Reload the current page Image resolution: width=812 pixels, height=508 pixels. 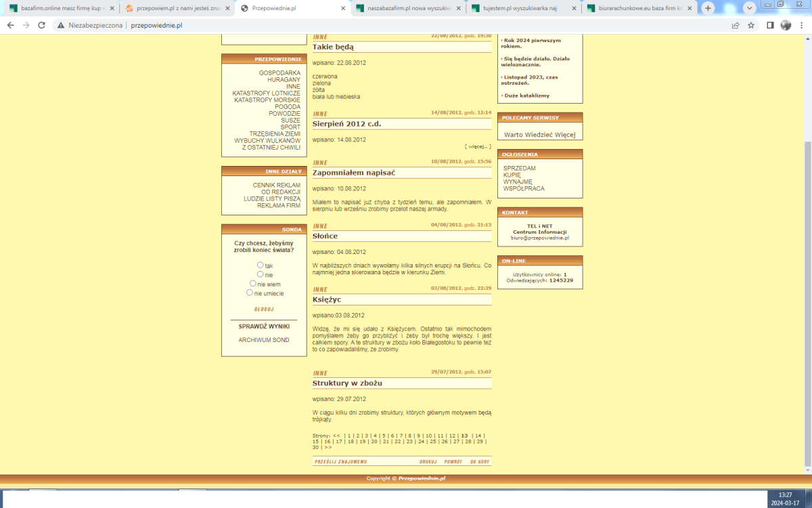tap(41, 25)
